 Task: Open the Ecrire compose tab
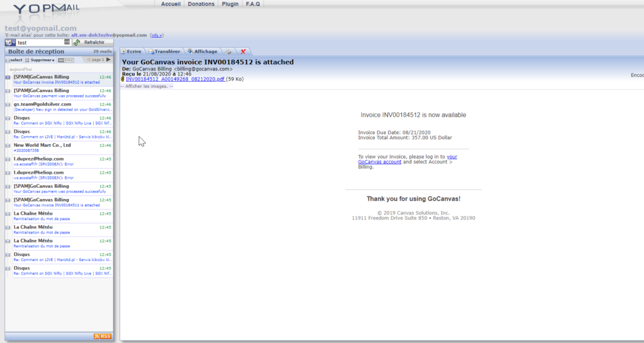[x=131, y=52]
